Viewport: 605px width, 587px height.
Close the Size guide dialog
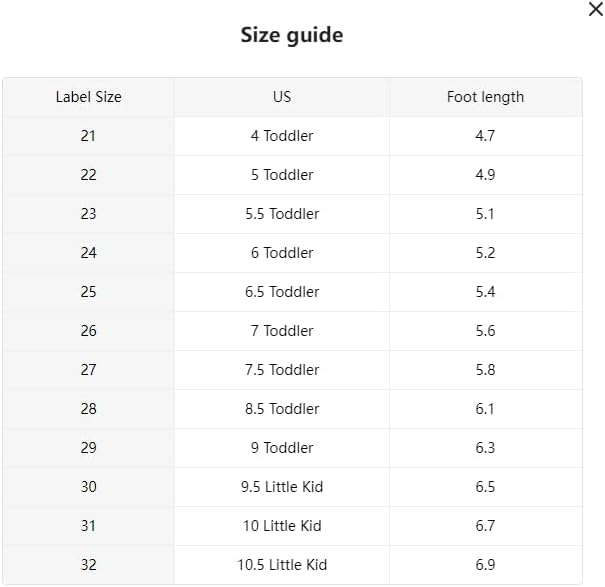point(595,10)
